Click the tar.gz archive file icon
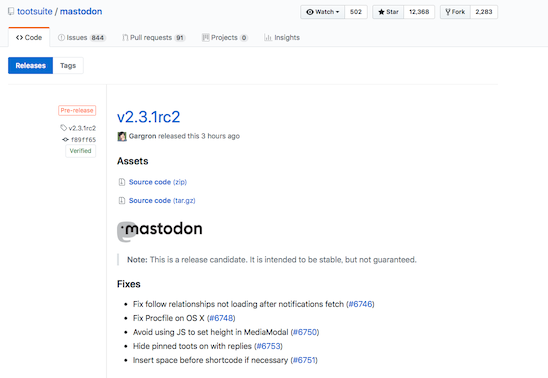The height and width of the screenshot is (378, 548). click(x=122, y=201)
